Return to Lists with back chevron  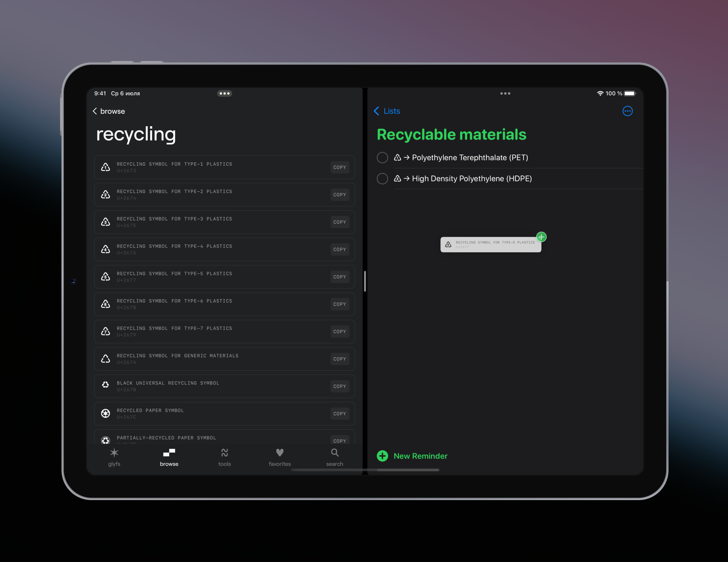(x=377, y=111)
